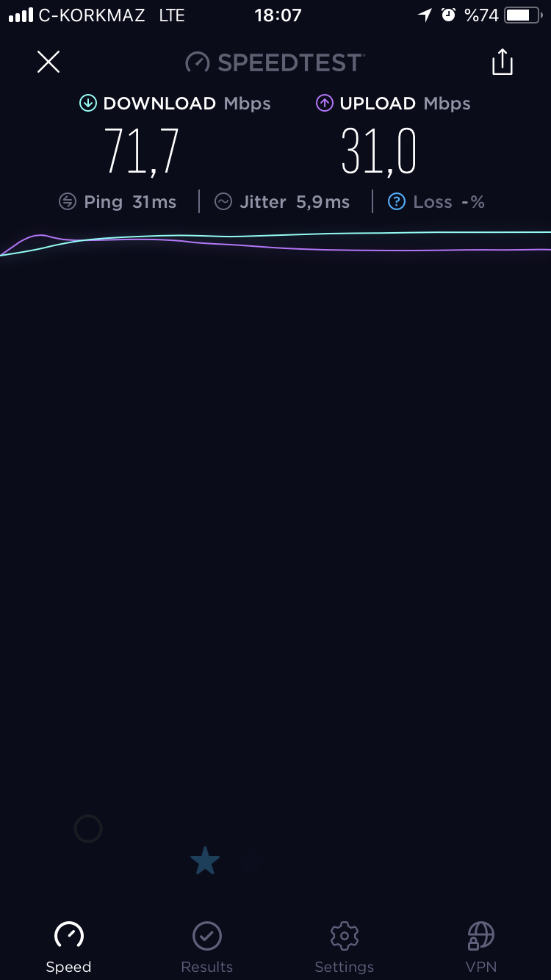Switch to the Results tab
Image resolution: width=551 pixels, height=980 pixels.
point(207,947)
